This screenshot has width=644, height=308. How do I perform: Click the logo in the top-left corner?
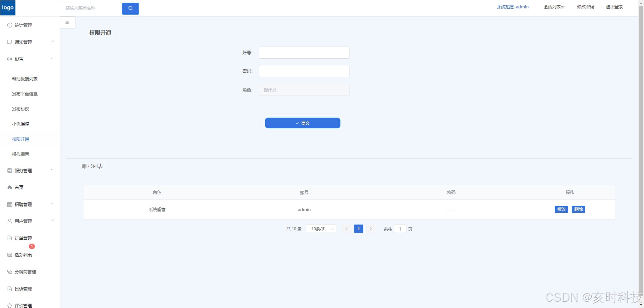tap(8, 8)
